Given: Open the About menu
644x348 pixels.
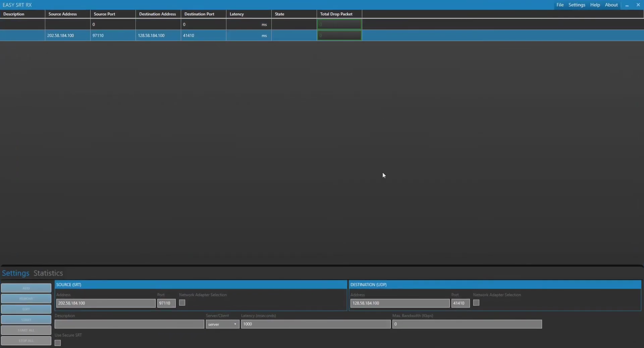Looking at the screenshot, I should pyautogui.click(x=611, y=5).
